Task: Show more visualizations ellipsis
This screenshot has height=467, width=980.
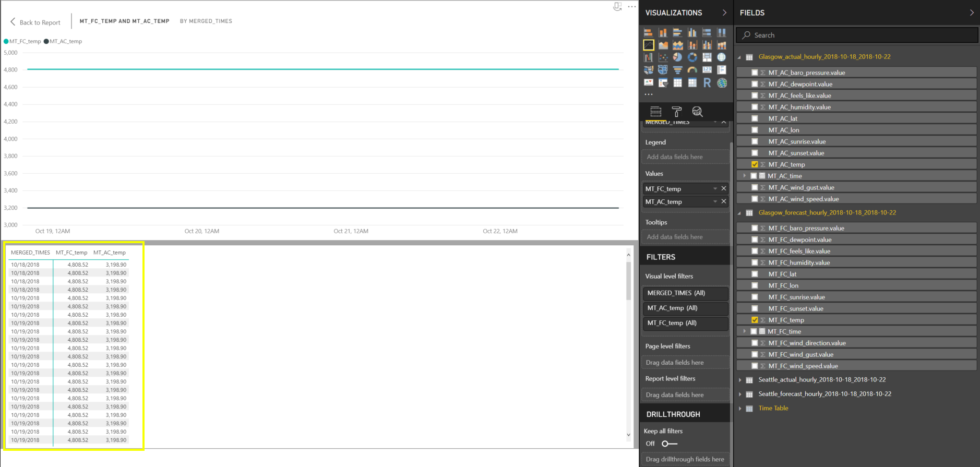Action: click(649, 94)
